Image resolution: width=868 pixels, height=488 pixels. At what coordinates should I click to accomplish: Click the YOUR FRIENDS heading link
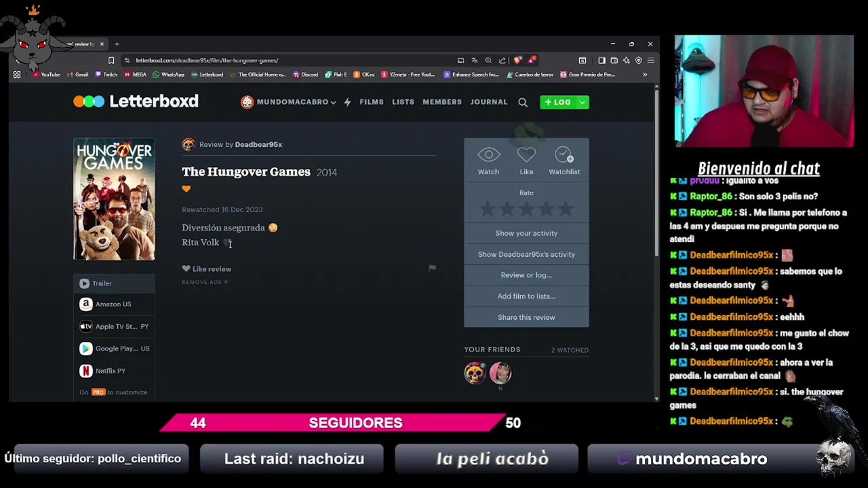[492, 350]
